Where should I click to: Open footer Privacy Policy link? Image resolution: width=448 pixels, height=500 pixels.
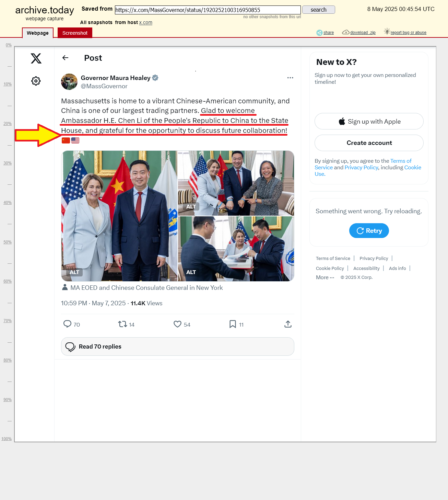pos(374,259)
